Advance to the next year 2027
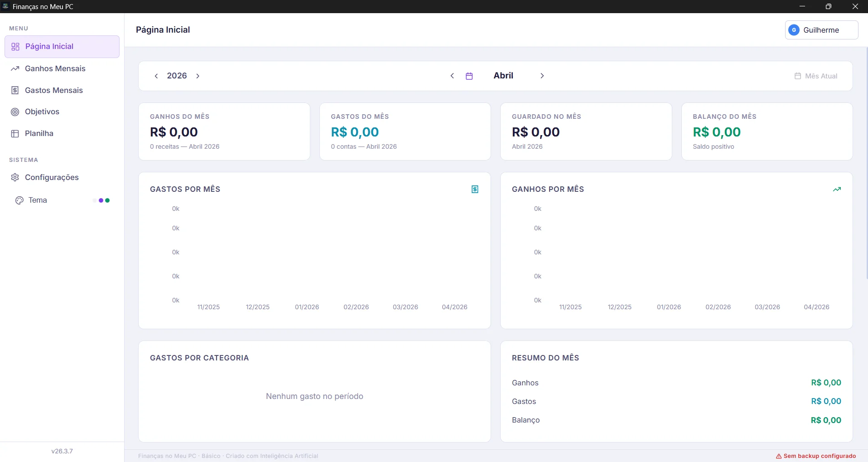The height and width of the screenshot is (462, 868). (198, 76)
